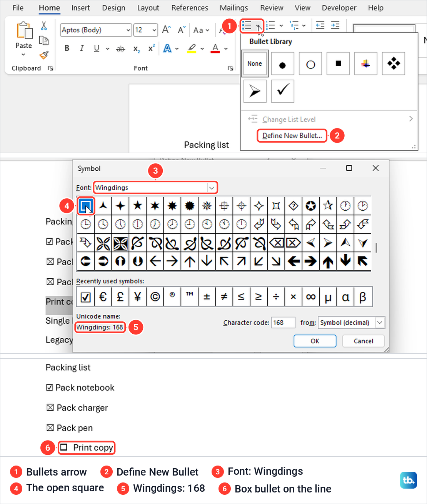Open the Aptos (Body) font name box
Image resolution: width=427 pixels, height=504 pixels.
tap(96, 30)
